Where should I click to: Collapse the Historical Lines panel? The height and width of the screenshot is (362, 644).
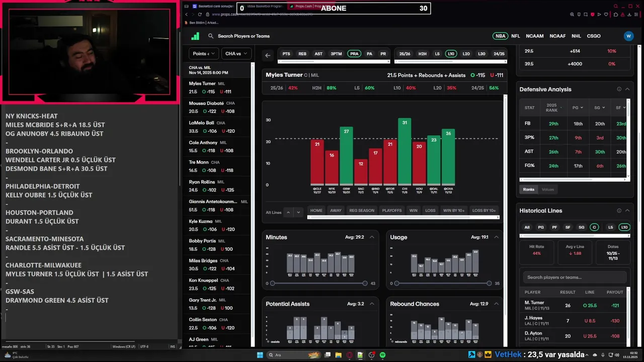(627, 211)
